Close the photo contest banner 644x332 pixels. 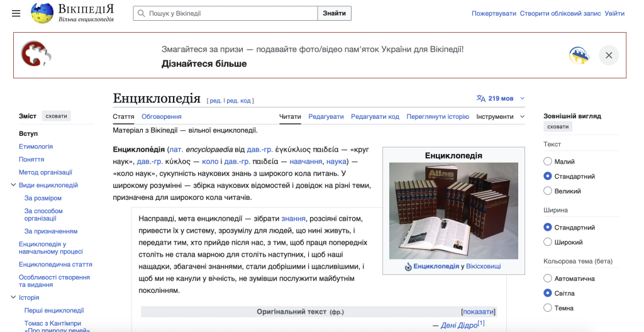point(608,55)
